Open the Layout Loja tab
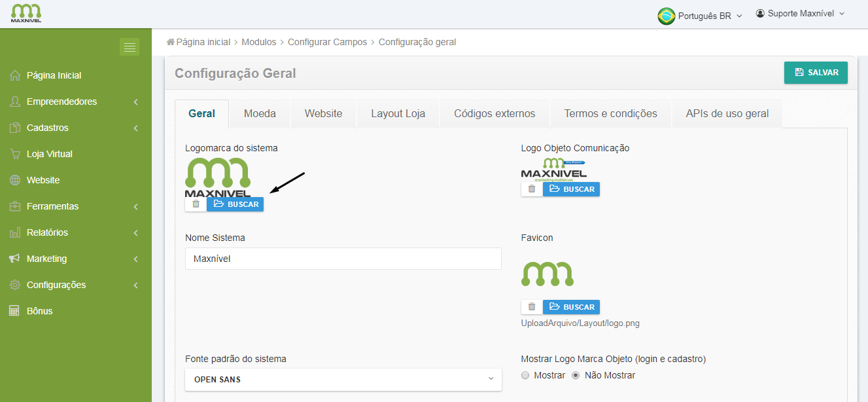 [398, 113]
